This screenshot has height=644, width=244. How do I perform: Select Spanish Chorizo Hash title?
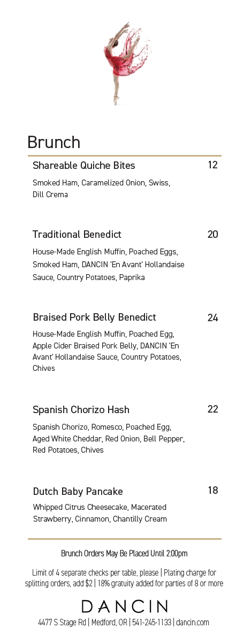pos(81,410)
